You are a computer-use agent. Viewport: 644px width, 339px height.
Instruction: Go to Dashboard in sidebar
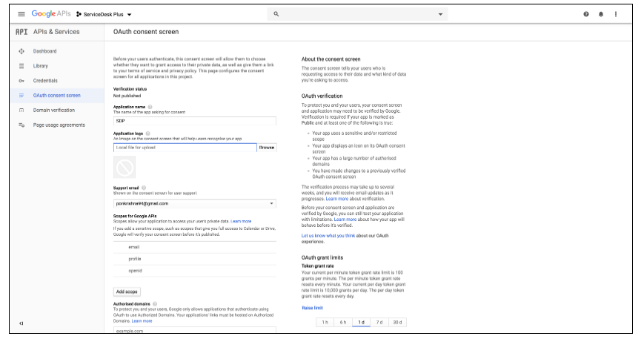tap(44, 51)
